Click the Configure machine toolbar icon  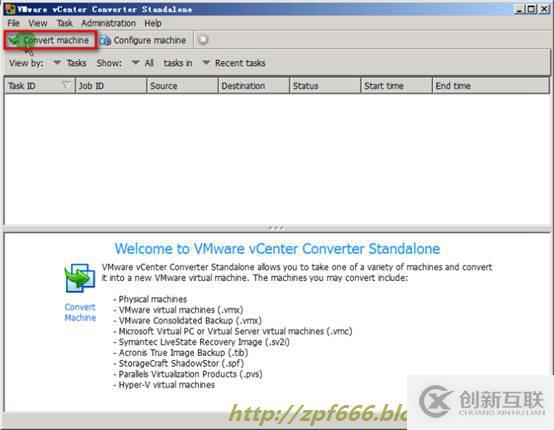[x=105, y=40]
